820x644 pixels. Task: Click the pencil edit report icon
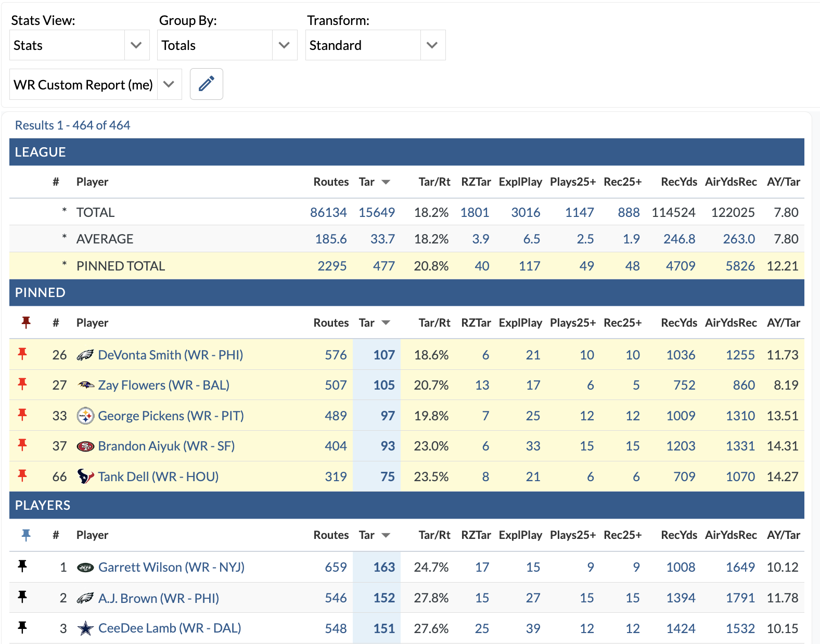[x=206, y=84]
